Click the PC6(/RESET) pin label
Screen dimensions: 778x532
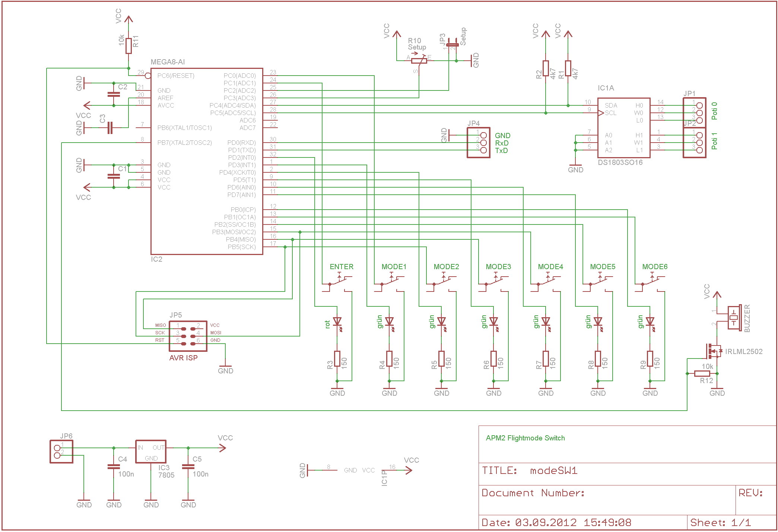[176, 76]
